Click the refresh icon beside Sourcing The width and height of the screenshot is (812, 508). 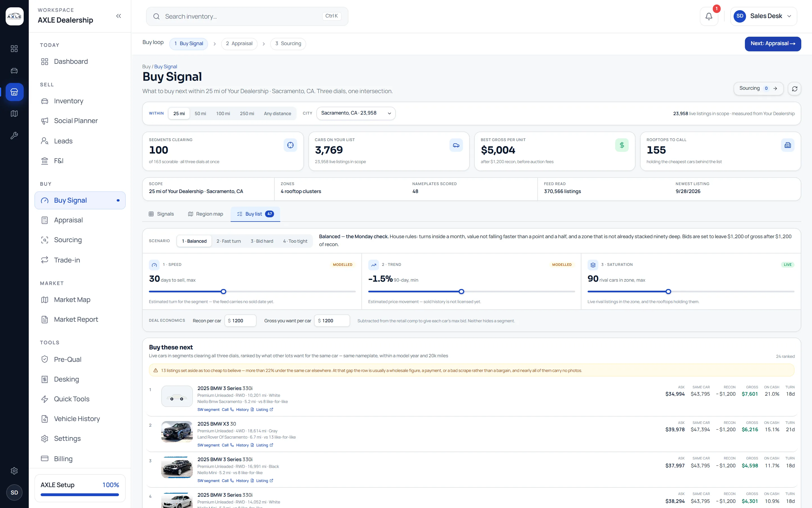click(x=794, y=89)
